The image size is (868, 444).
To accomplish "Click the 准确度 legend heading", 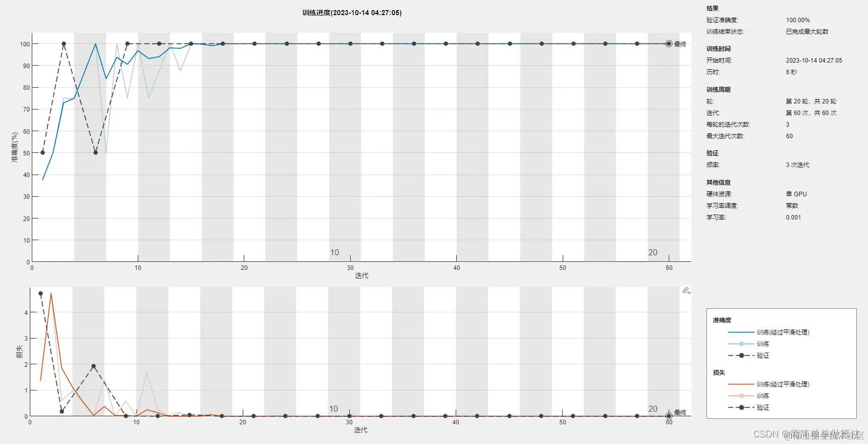I will pyautogui.click(x=722, y=320).
